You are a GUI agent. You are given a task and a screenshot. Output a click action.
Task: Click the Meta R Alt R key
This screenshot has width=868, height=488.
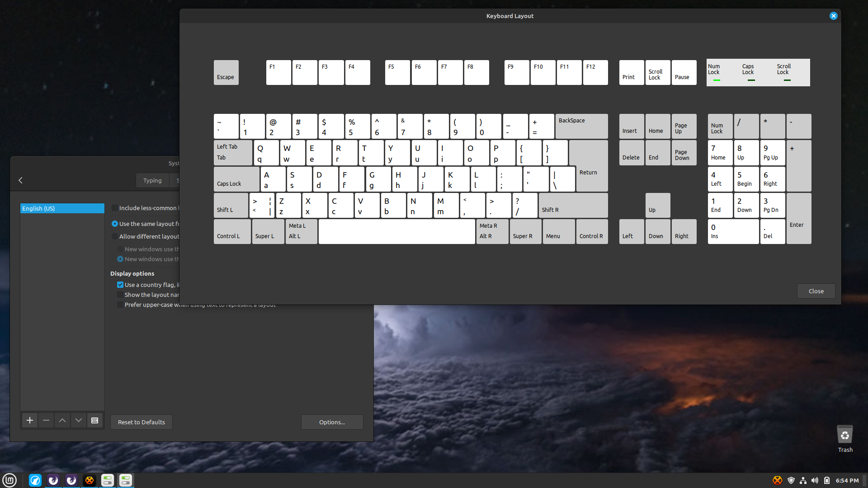492,231
